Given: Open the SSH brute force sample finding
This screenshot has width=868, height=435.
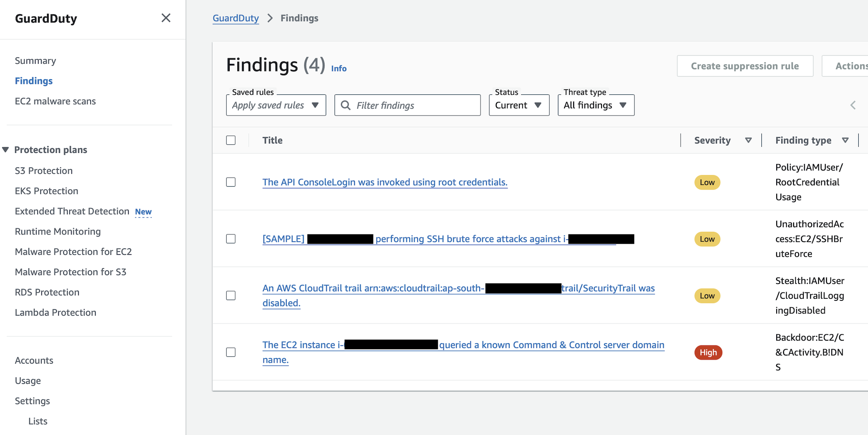Looking at the screenshot, I should coord(448,239).
